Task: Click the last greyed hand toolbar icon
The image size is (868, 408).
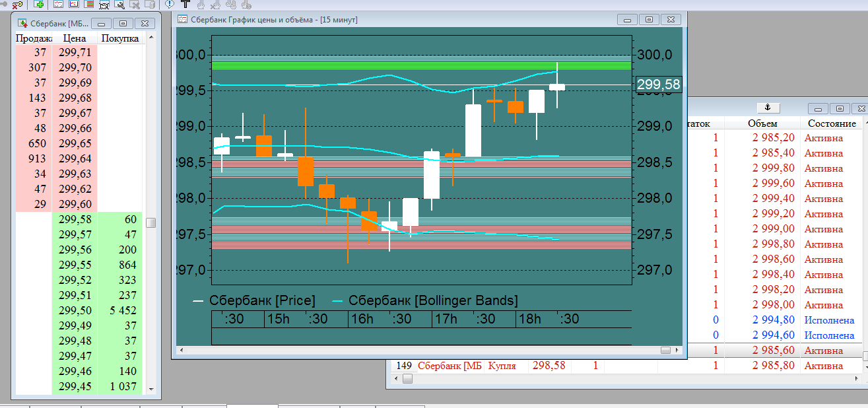Action: [x=246, y=5]
